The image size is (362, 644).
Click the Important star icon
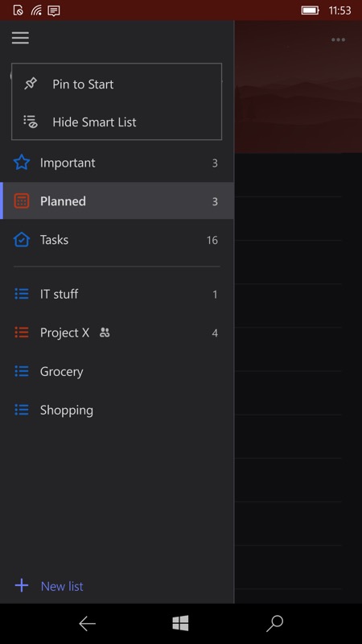pos(22,163)
